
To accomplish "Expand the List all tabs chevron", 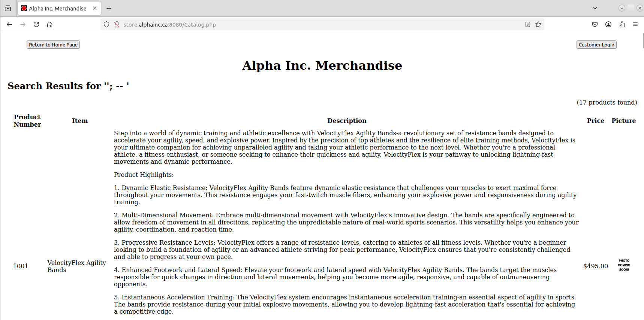I will coord(595,8).
